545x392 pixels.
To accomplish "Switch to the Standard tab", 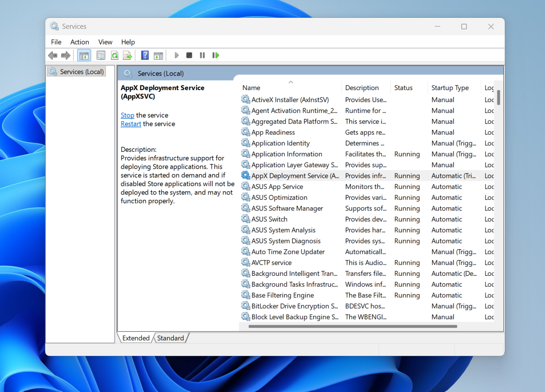I will click(171, 338).
